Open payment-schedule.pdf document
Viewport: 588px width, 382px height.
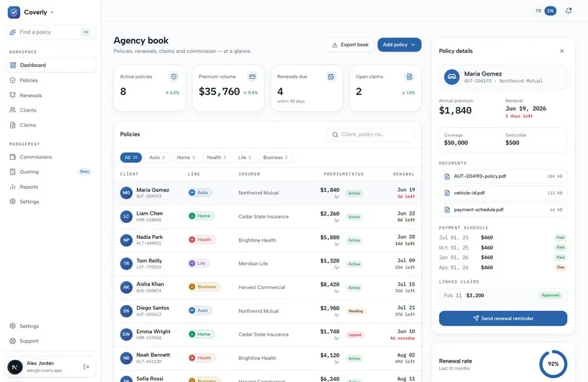point(503,209)
